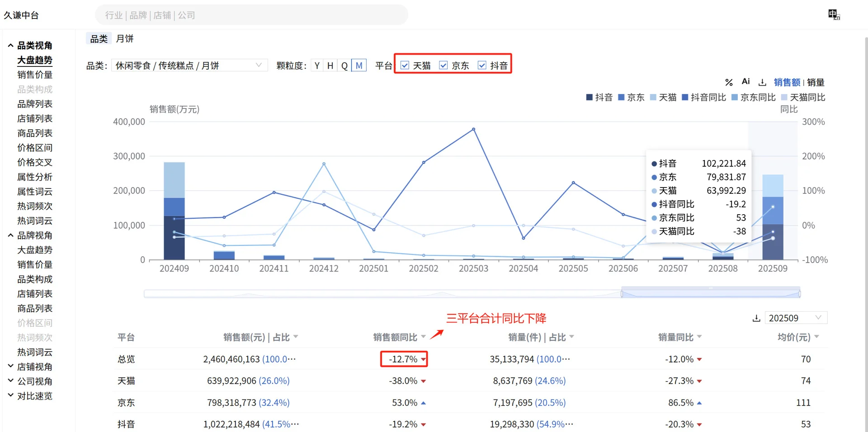Image resolution: width=868 pixels, height=432 pixels.
Task: Toggle 京东同比 line in legend
Action: [x=754, y=97]
